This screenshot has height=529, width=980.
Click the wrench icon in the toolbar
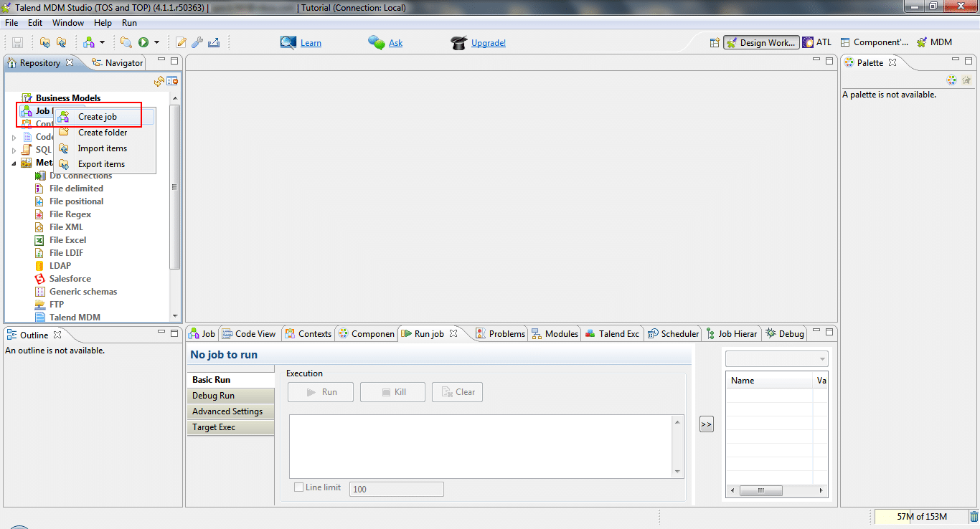197,43
